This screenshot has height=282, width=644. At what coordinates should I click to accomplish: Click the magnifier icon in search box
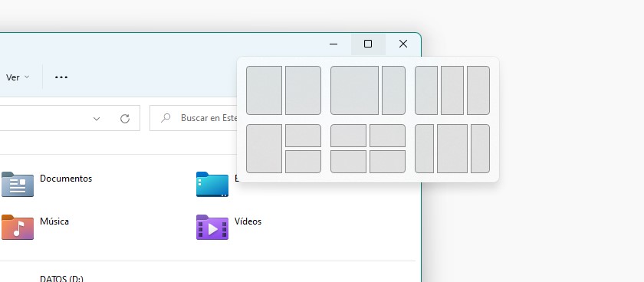(x=166, y=118)
